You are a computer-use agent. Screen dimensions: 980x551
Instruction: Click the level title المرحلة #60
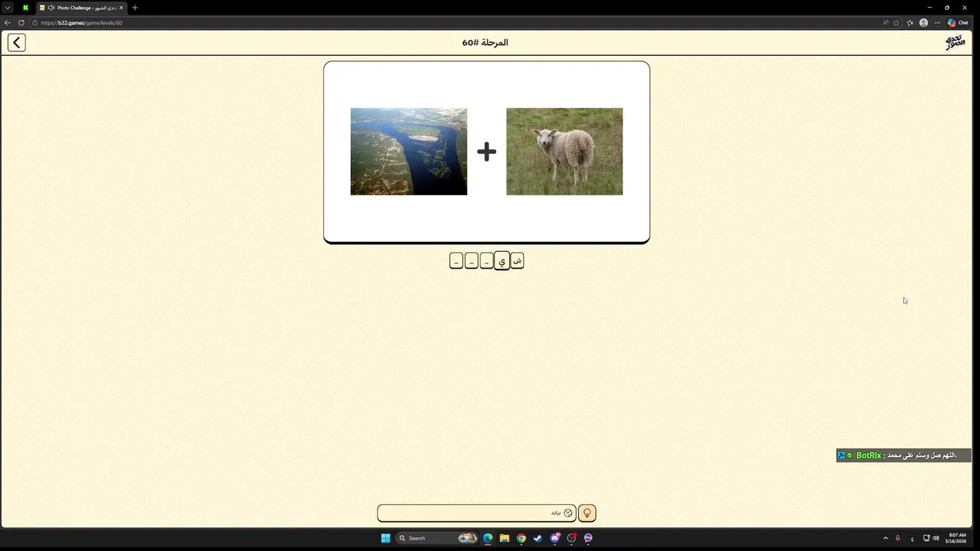tap(485, 43)
